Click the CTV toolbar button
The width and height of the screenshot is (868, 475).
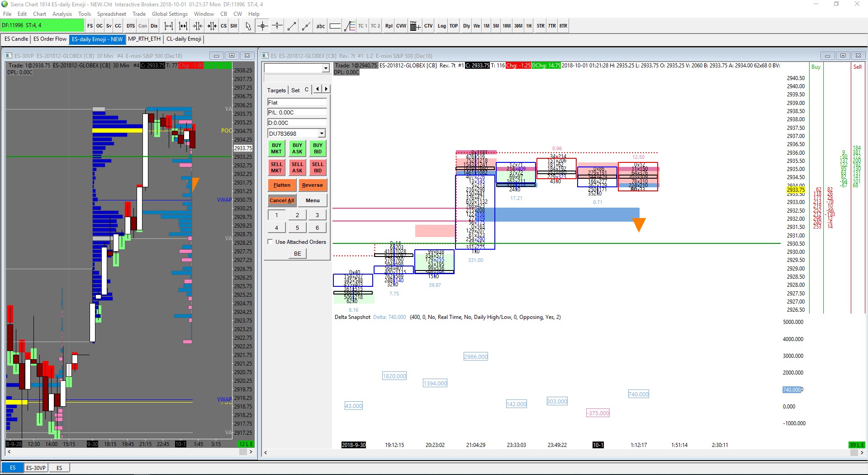[x=428, y=26]
